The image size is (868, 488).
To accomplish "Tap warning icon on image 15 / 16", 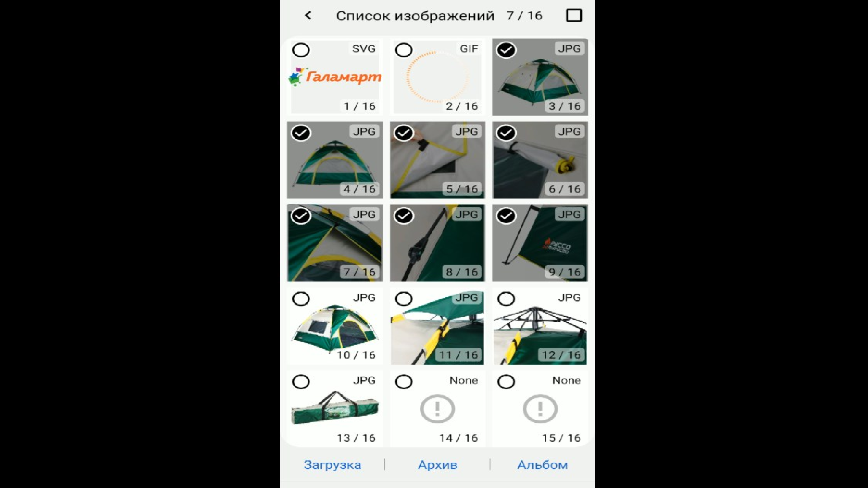I will click(x=540, y=409).
